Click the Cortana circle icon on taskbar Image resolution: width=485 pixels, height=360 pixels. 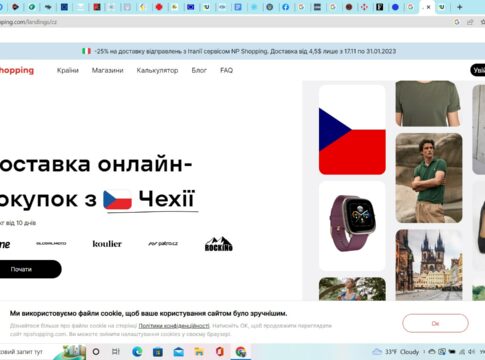(x=96, y=352)
